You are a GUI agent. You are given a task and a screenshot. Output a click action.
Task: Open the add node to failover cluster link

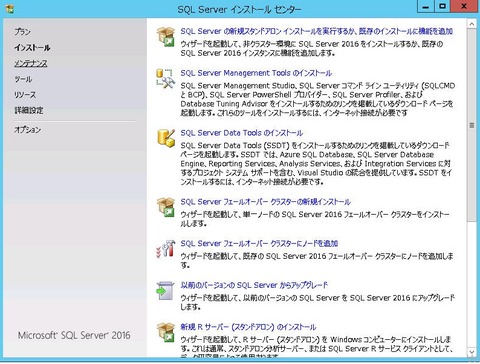pyautogui.click(x=259, y=243)
